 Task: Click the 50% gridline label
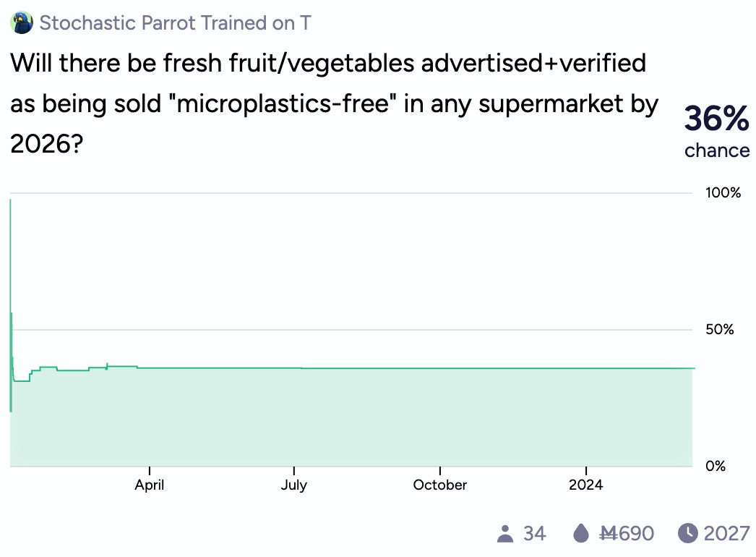[719, 330]
